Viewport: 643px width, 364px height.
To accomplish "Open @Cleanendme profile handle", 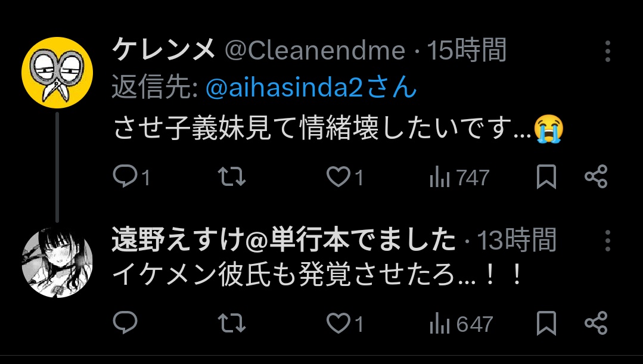I will click(315, 51).
